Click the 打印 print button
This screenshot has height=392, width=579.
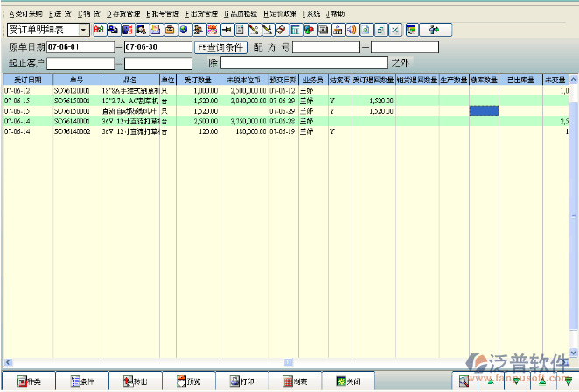(241, 381)
